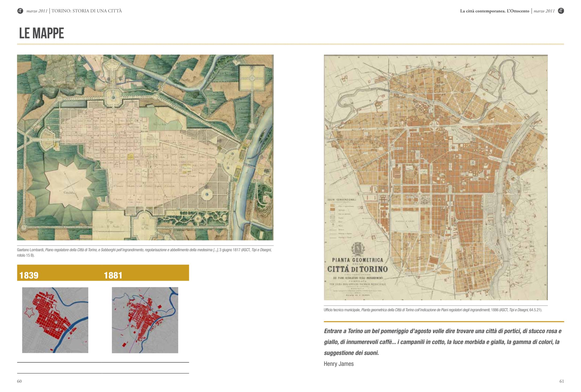Click 'CITTÀ DI TORINO' title on the map
This screenshot has height=392, width=581.
358,269
